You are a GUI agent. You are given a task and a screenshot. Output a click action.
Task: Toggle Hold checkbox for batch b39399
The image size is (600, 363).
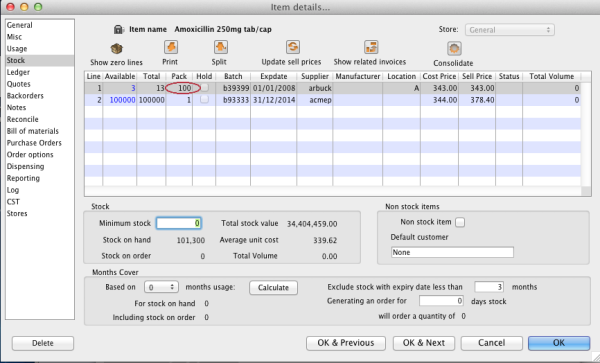pos(205,88)
